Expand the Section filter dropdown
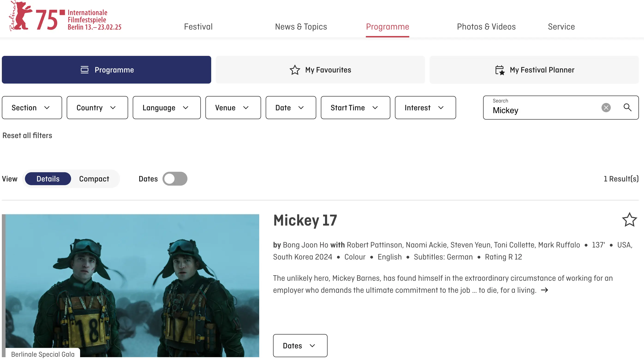This screenshot has height=362, width=644. (x=32, y=108)
